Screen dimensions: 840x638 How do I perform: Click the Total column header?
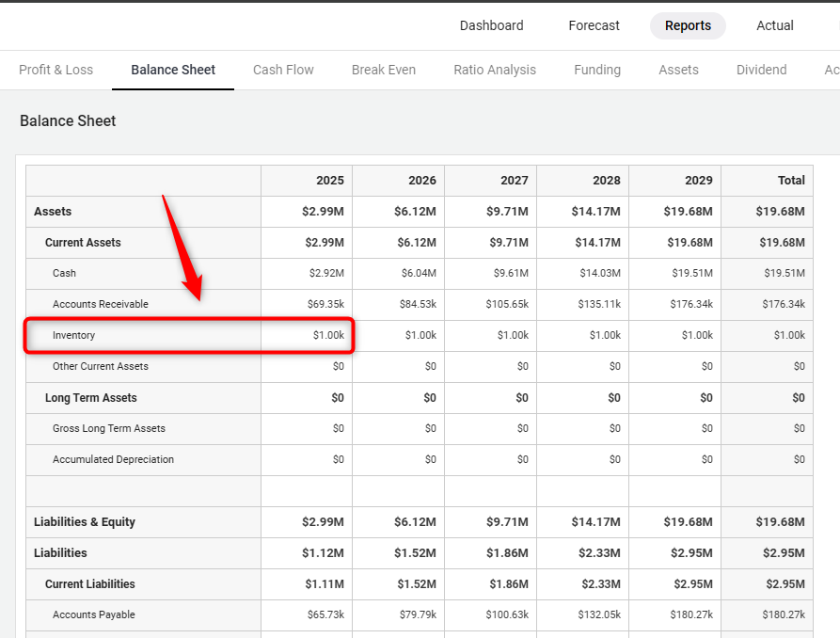(x=791, y=181)
